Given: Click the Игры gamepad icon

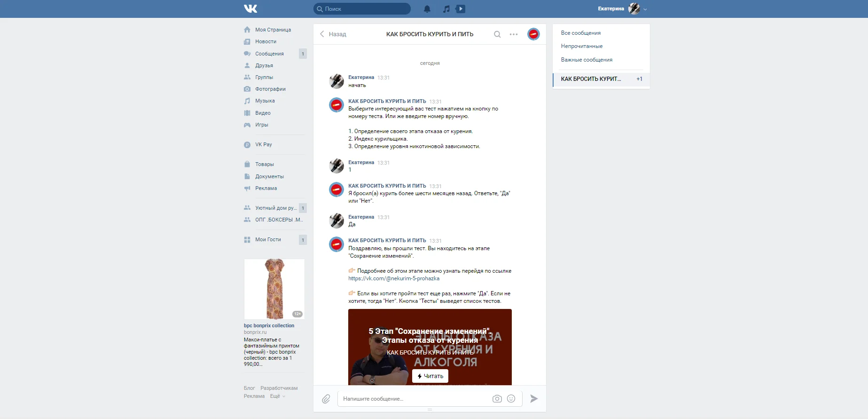Looking at the screenshot, I should point(247,125).
